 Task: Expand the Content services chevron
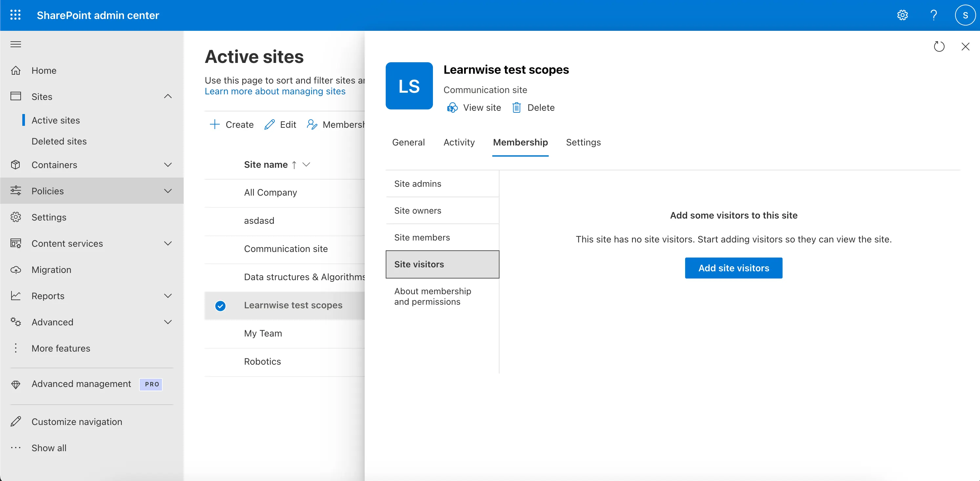point(168,243)
